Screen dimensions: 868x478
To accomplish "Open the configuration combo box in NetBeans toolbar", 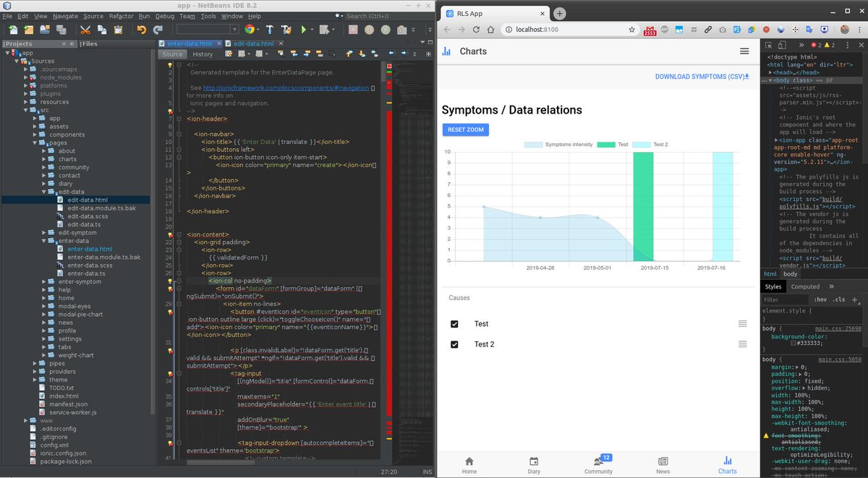I will pyautogui.click(x=208, y=29).
